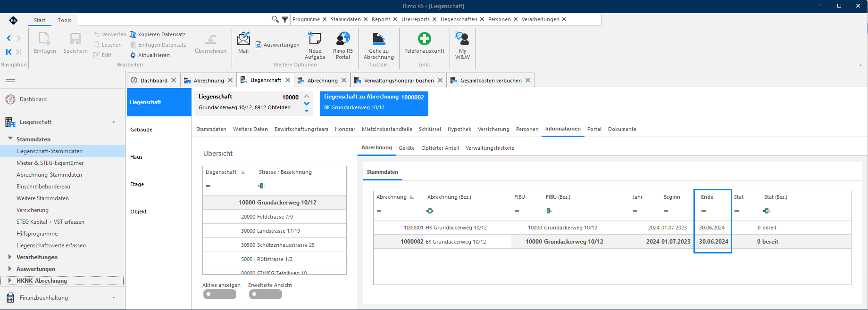This screenshot has height=310, width=868.
Task: Select row 20000 Feldstrasse 7/9
Action: pyautogui.click(x=275, y=217)
